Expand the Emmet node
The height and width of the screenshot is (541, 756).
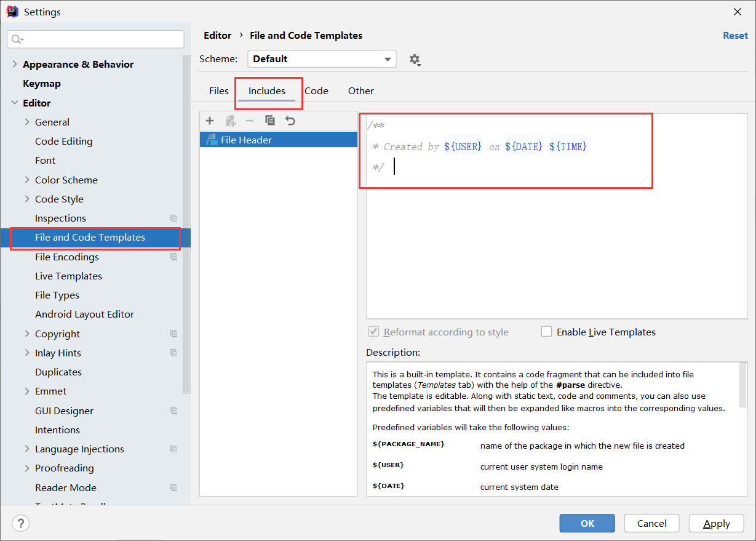point(27,391)
